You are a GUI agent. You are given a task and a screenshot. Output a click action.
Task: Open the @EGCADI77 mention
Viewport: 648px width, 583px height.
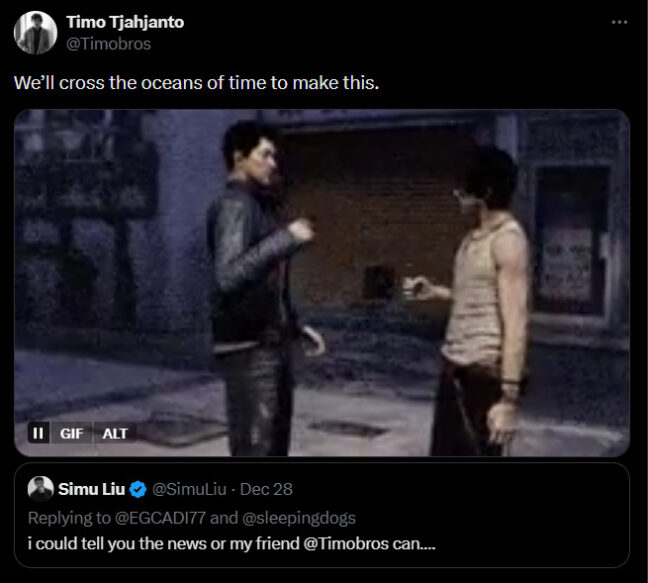160,518
